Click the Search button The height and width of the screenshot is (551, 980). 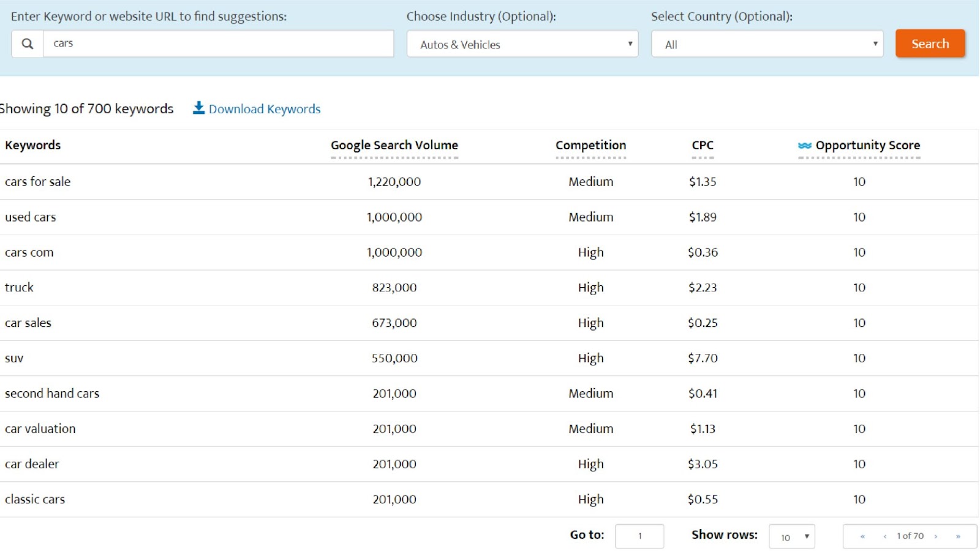tap(930, 43)
